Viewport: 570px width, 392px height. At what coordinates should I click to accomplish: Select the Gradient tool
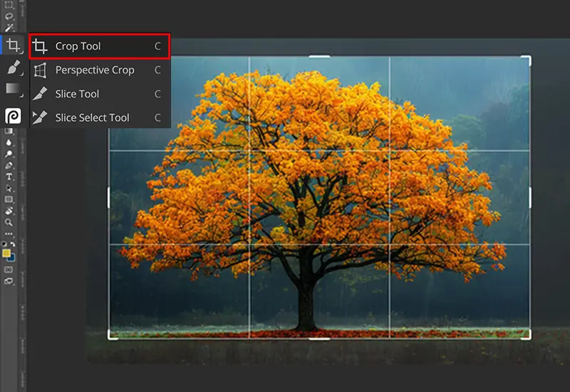12,89
